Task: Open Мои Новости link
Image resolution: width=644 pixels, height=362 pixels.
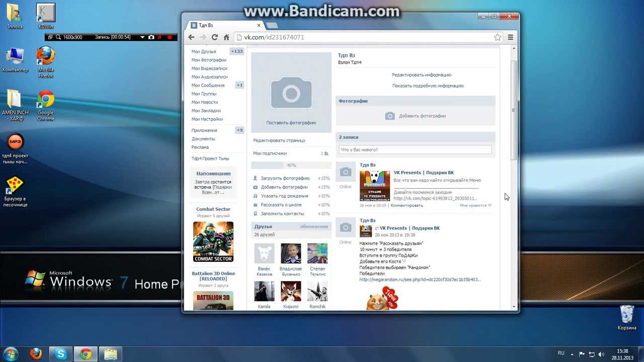Action: click(205, 102)
